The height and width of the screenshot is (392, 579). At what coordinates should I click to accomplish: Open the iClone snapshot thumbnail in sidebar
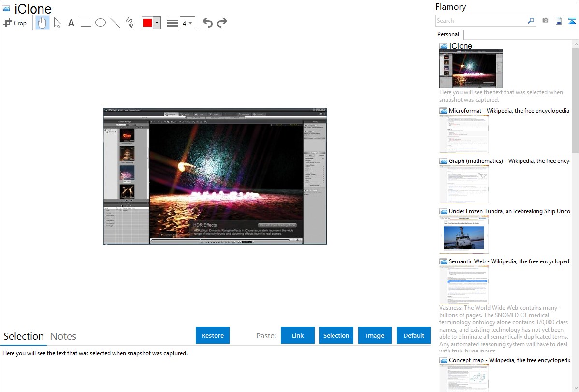coord(471,69)
